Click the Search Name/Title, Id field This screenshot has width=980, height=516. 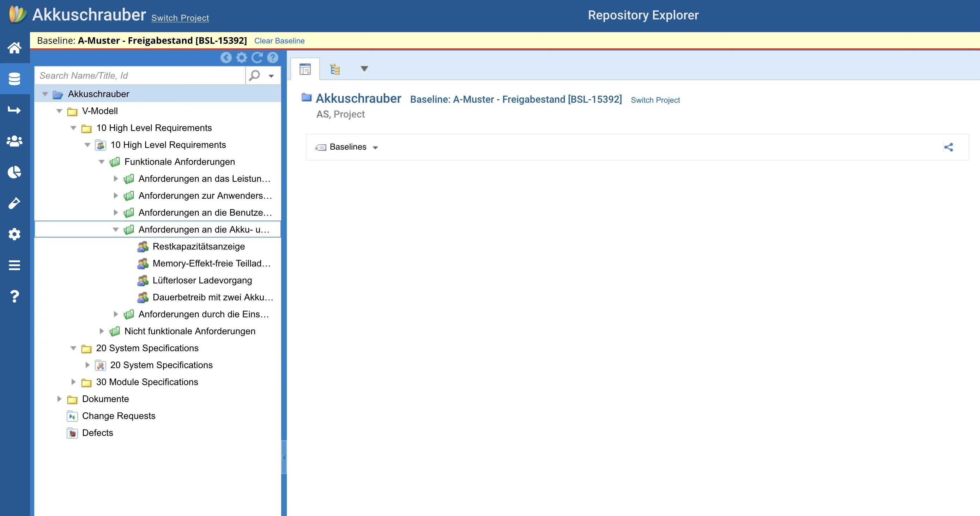coord(140,76)
